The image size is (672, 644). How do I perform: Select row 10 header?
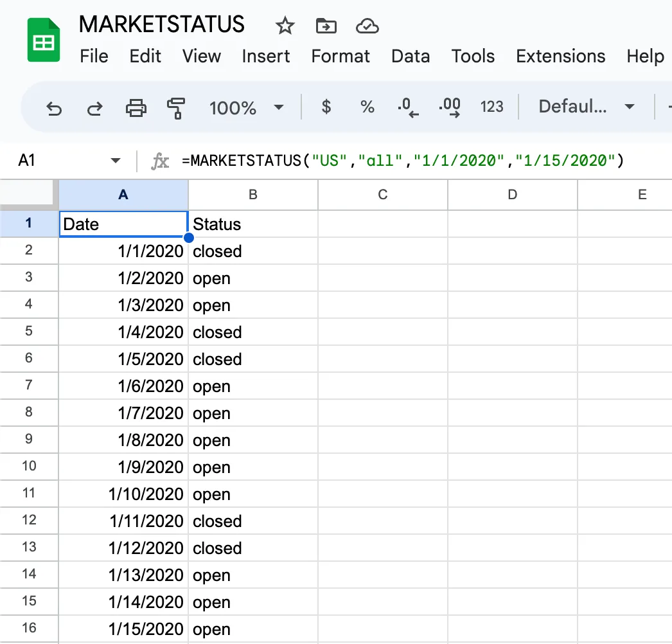pos(29,467)
